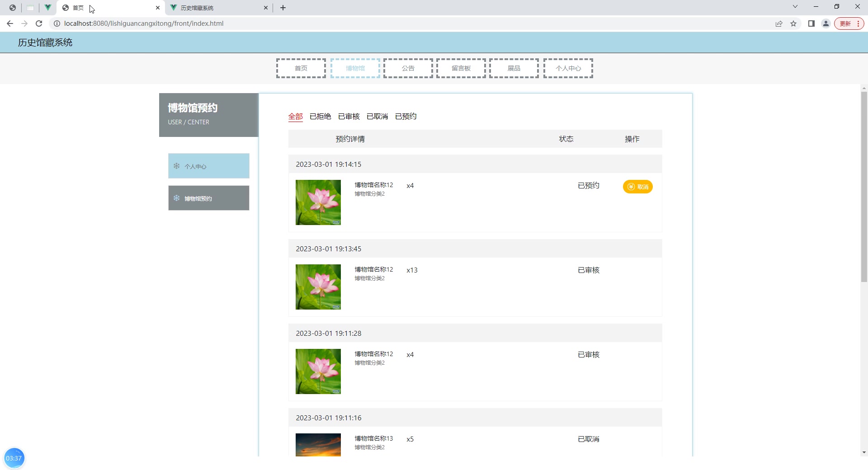Viewport: 868px width, 470px height.
Task: Click the address bar URL
Action: (x=144, y=23)
